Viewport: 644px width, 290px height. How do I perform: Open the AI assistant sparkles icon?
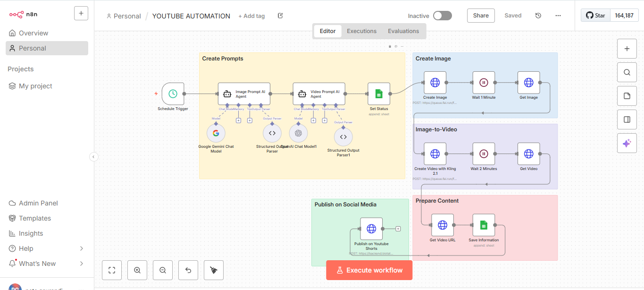tap(627, 143)
